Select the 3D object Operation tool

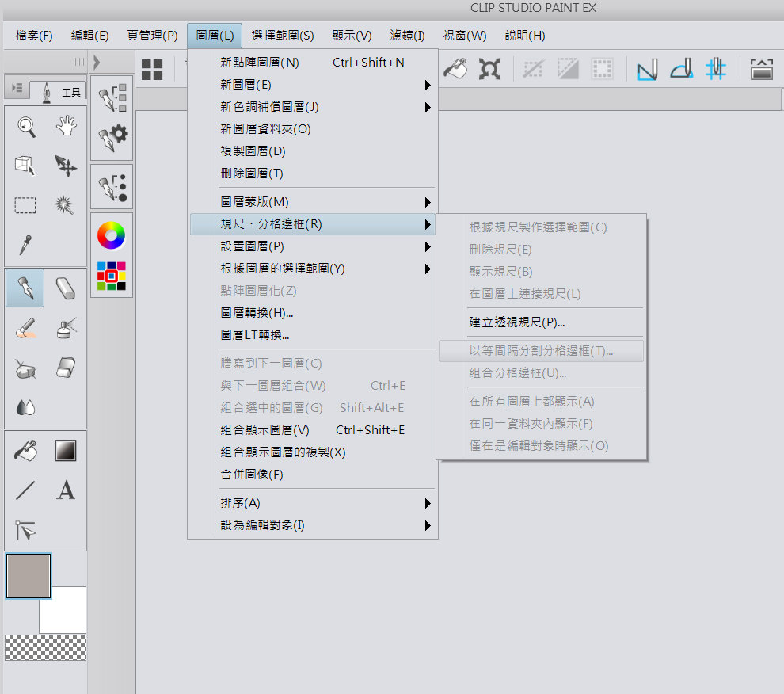tap(25, 166)
